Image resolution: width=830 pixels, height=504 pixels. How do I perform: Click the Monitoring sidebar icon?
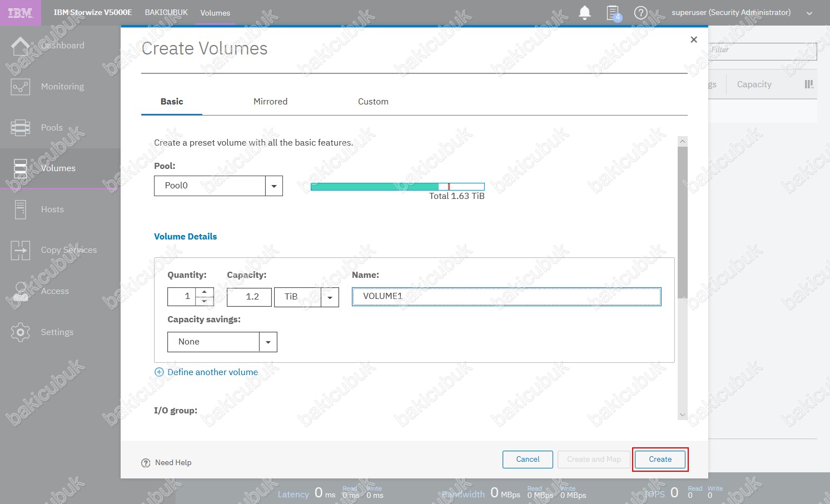point(21,87)
